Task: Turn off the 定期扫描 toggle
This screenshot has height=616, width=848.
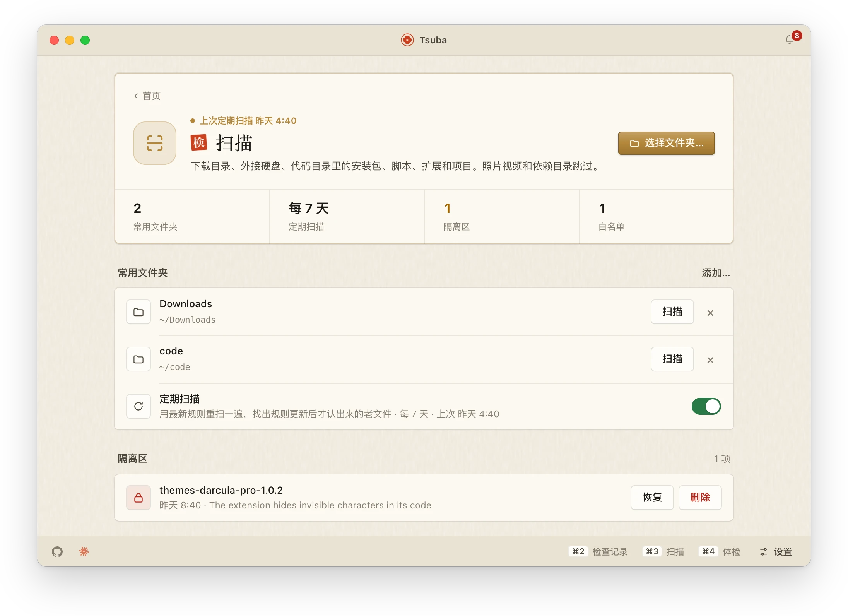Action: coord(706,406)
